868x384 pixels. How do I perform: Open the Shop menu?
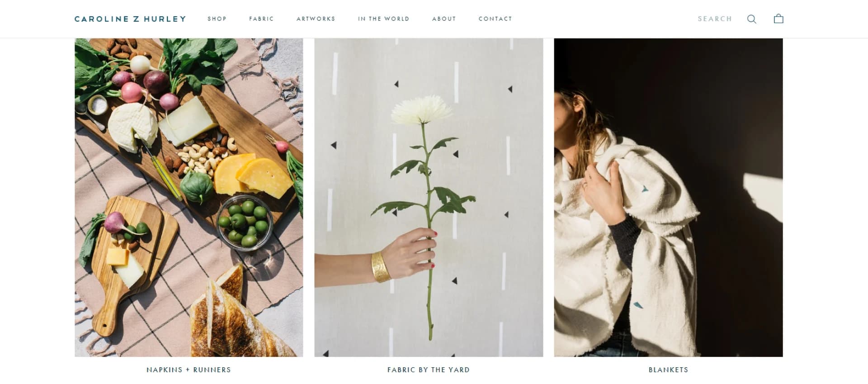click(x=217, y=19)
